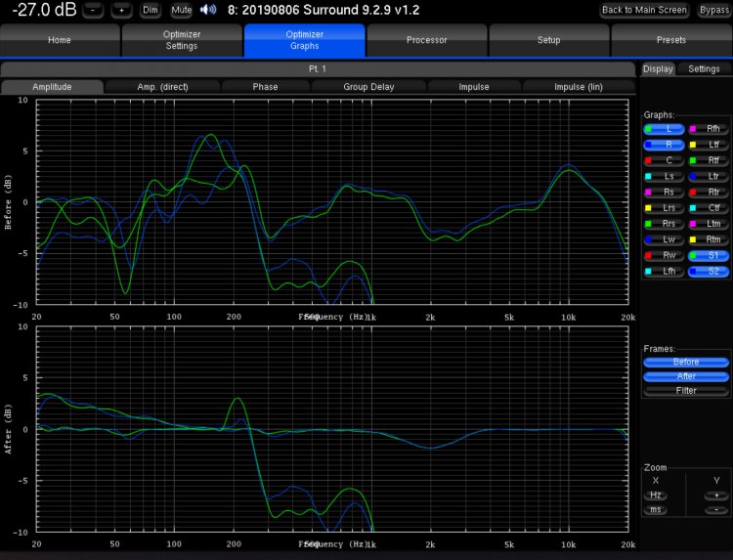Toggle the Ltf channel graph
Viewport: 733px width, 560px height.
point(709,145)
